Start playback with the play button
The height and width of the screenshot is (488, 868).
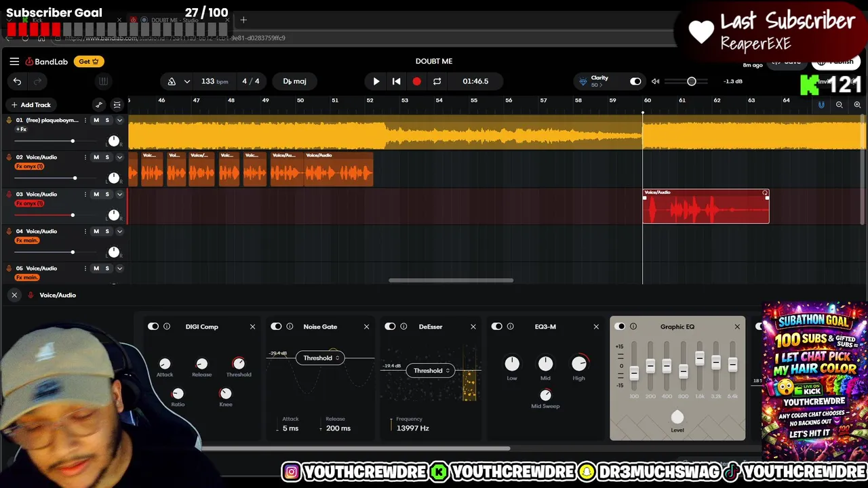coord(376,81)
